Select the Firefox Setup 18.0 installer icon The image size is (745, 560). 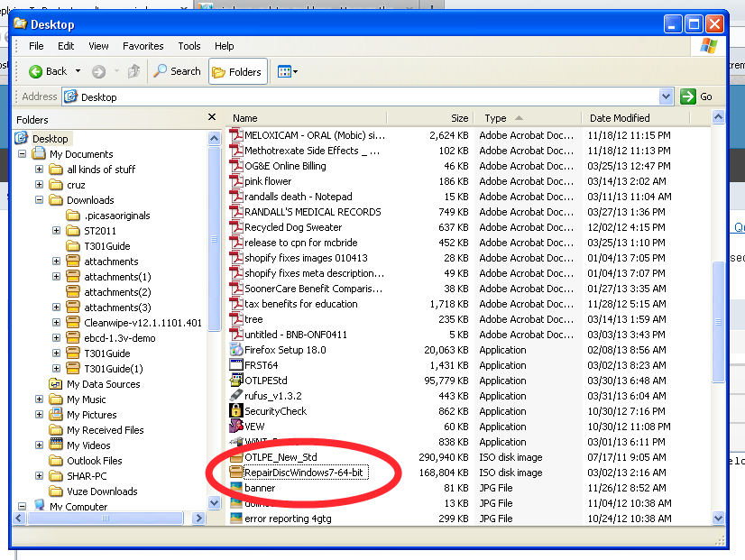coord(236,350)
